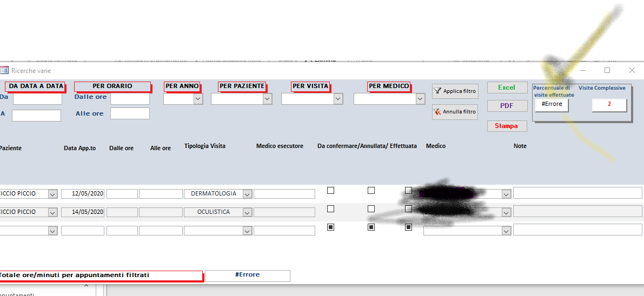Click #Errore under Percentuale di visite effettuate

552,105
